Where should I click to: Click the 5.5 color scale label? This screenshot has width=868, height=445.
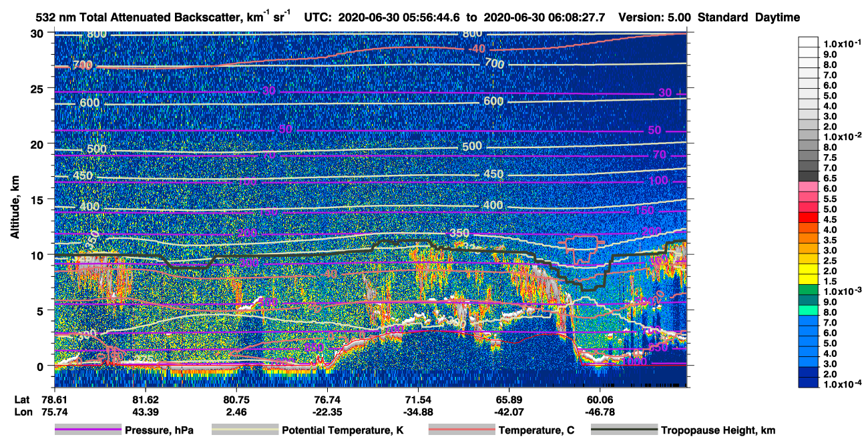(829, 199)
